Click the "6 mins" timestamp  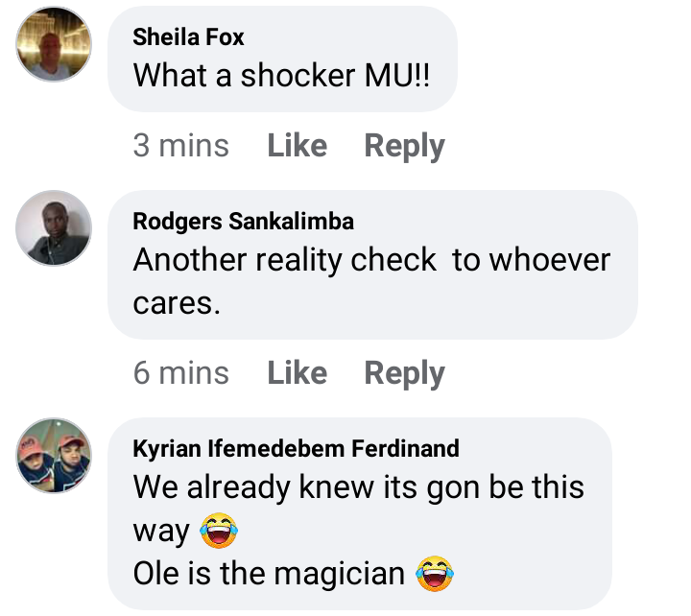pos(181,372)
